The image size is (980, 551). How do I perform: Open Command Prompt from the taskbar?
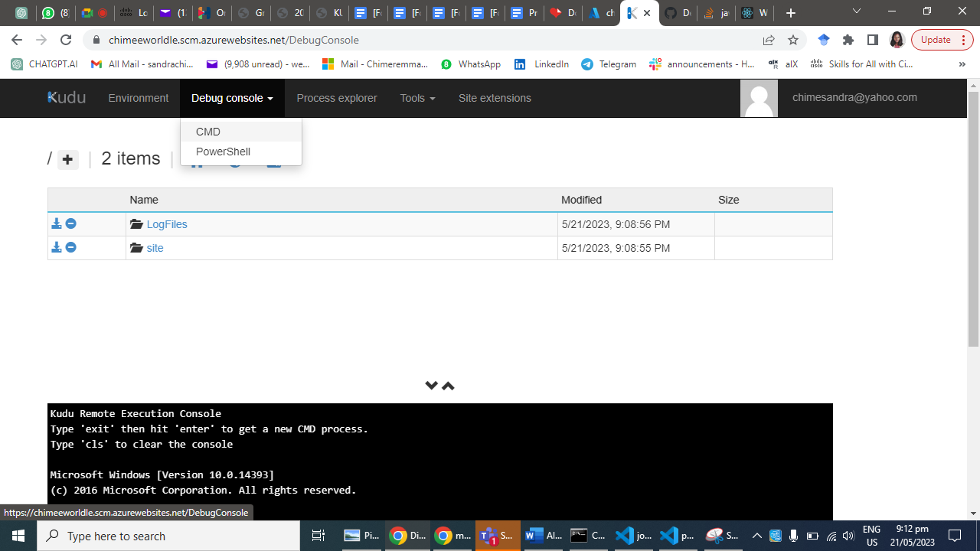pos(588,536)
